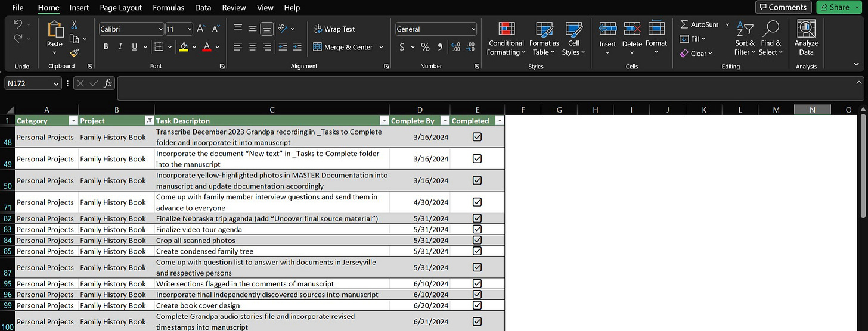The image size is (868, 331).
Task: Switch to the Review tab
Action: tap(234, 8)
